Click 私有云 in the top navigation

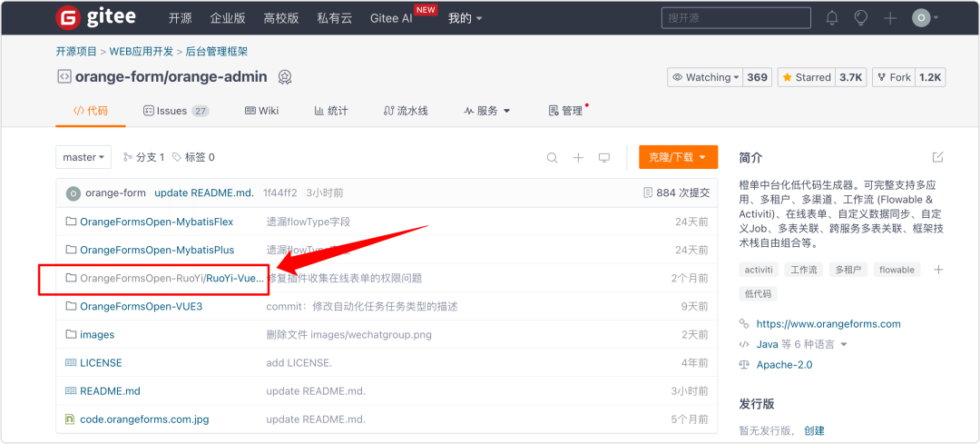pyautogui.click(x=334, y=18)
